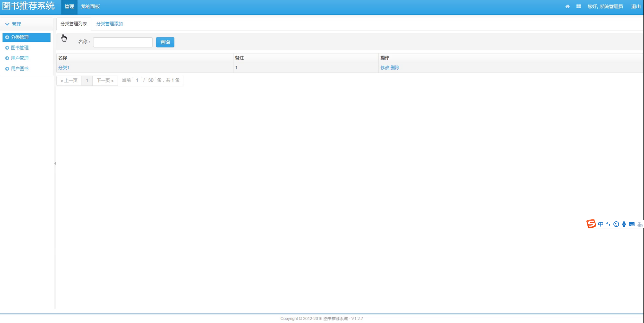This screenshot has width=644, height=323.
Task: Click 您好, 系统管理员 user greeting
Action: click(x=605, y=6)
